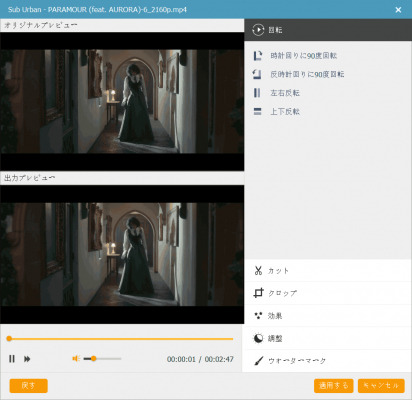Screen dimensions: 412x400
Task: Expand the Effects (効果) section
Action: [328, 316]
